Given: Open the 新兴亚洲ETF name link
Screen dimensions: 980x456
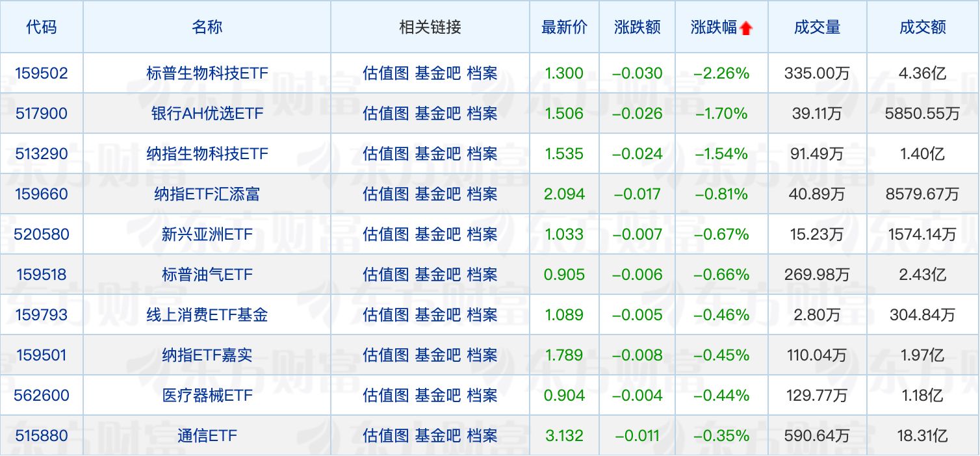Looking at the screenshot, I should tap(207, 234).
